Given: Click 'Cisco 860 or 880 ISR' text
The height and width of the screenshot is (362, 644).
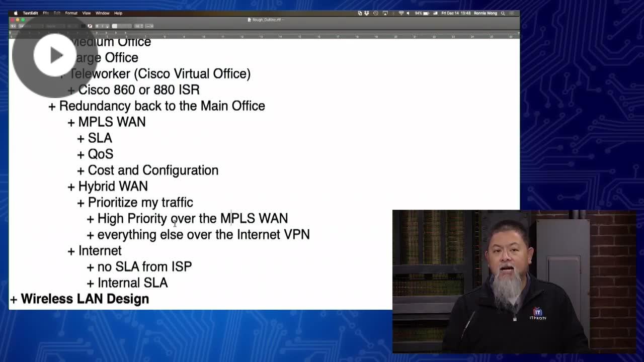Looking at the screenshot, I should point(139,89).
